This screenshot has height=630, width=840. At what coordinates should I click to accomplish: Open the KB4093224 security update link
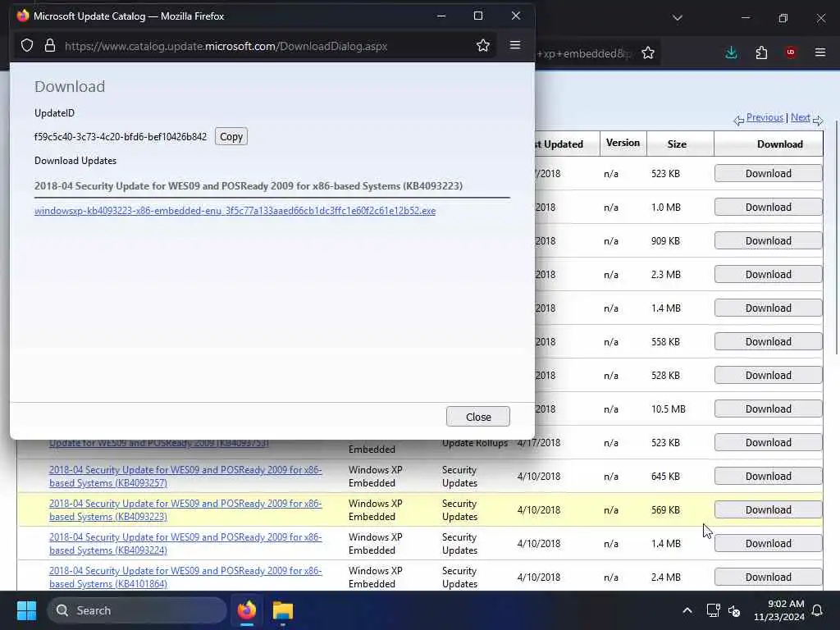point(185,544)
